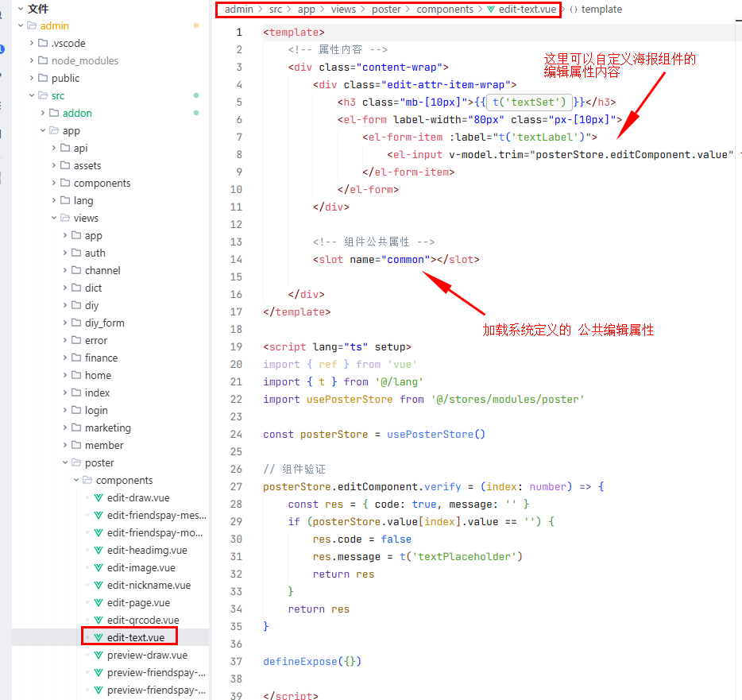Image resolution: width=742 pixels, height=700 pixels.
Task: Open the 'poster' breadcrumb segment
Action: (386, 10)
